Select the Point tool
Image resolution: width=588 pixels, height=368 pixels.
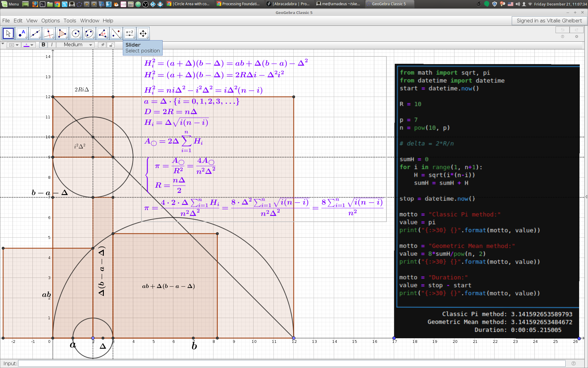[x=22, y=33]
